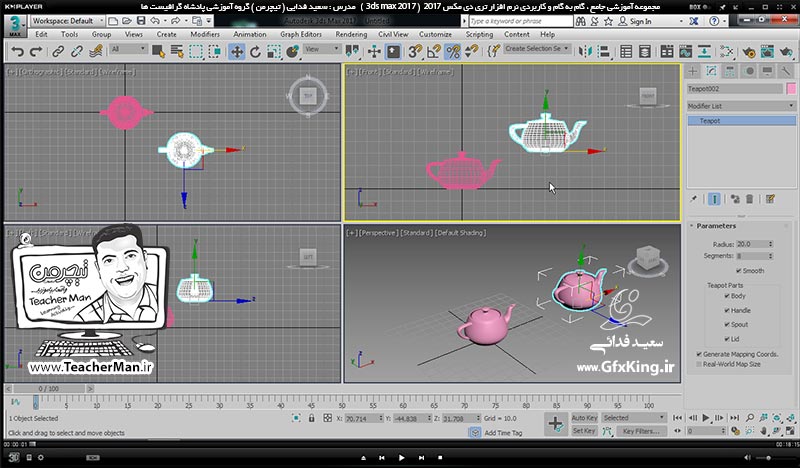Click the Teapot002 object name field
800x468 pixels.
point(735,89)
